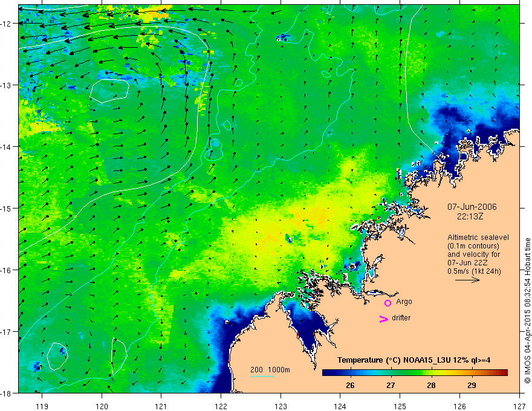
Task: Click the '0.5m/s (1kt 24h)' scale text
Action: pos(474,271)
